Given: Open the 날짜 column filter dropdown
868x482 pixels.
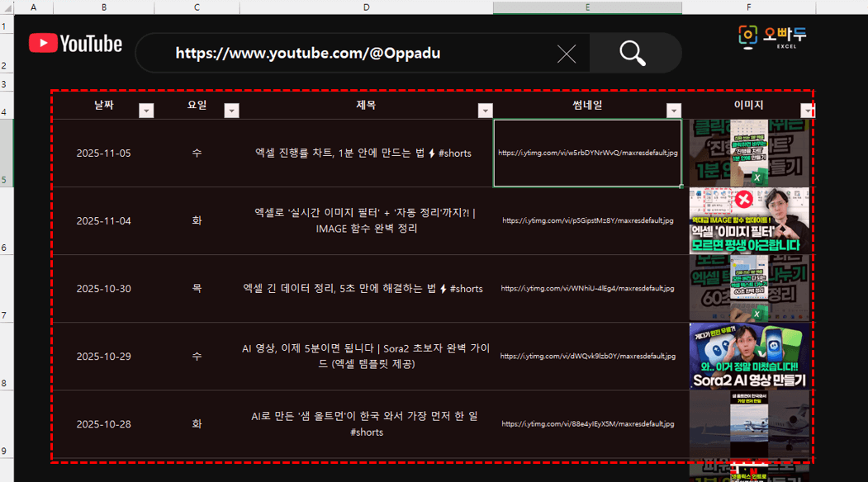Looking at the screenshot, I should [146, 111].
